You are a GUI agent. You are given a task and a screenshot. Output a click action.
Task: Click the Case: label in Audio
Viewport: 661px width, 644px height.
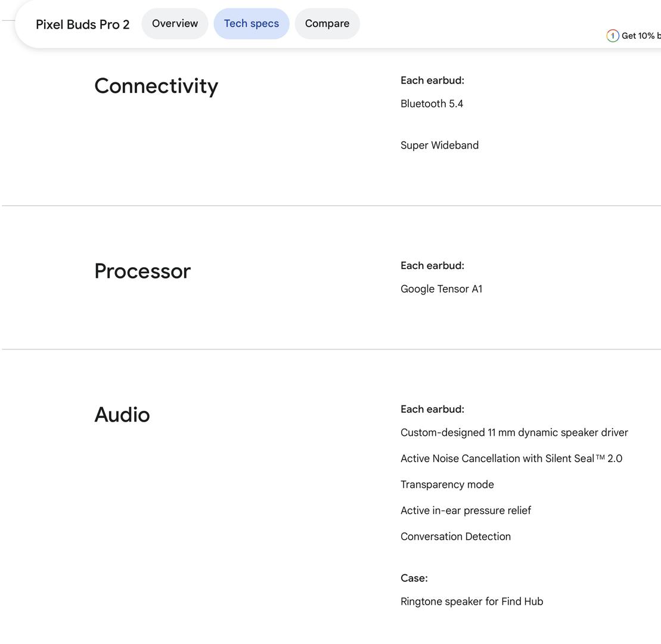(x=414, y=578)
